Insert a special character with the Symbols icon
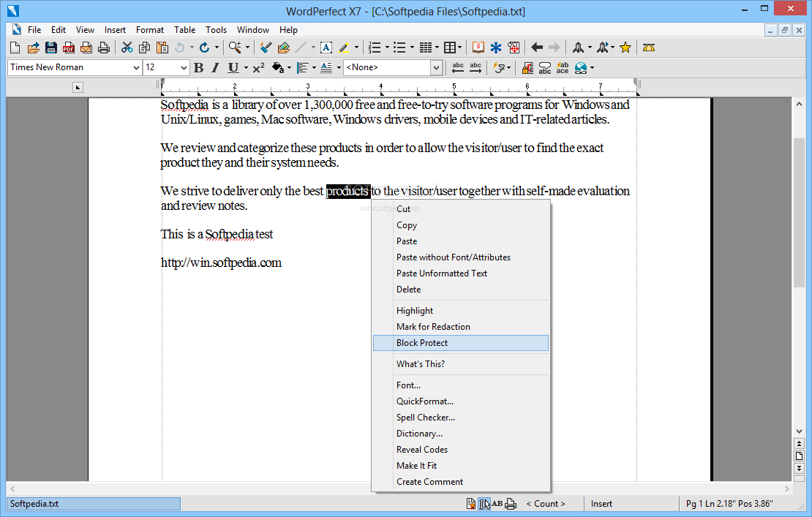 [x=496, y=47]
